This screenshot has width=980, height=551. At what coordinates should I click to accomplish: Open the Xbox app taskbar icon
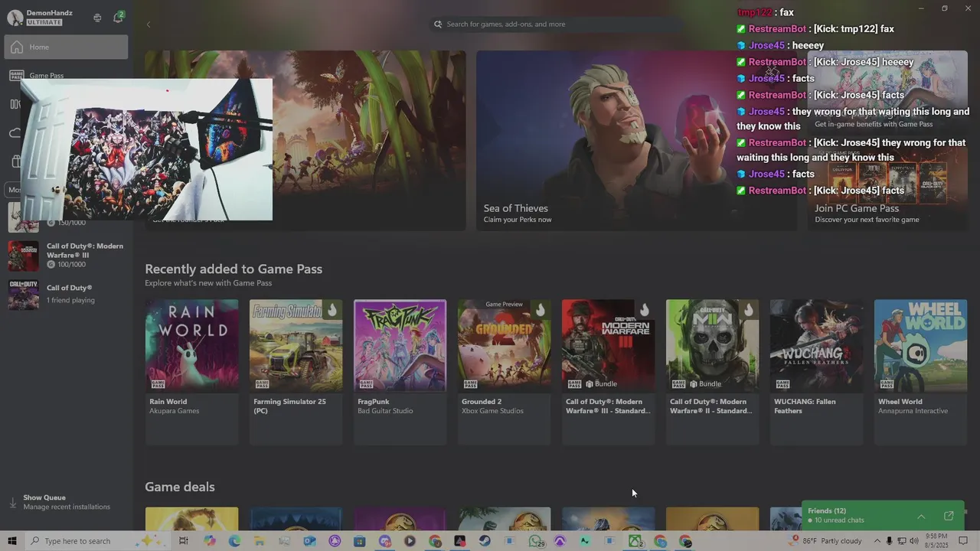coord(635,541)
